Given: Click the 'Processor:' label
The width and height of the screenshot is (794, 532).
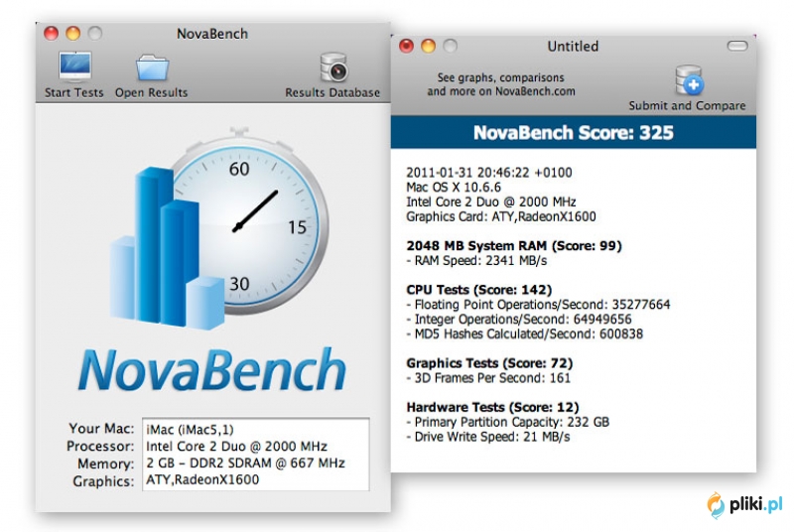Looking at the screenshot, I should pos(100,447).
